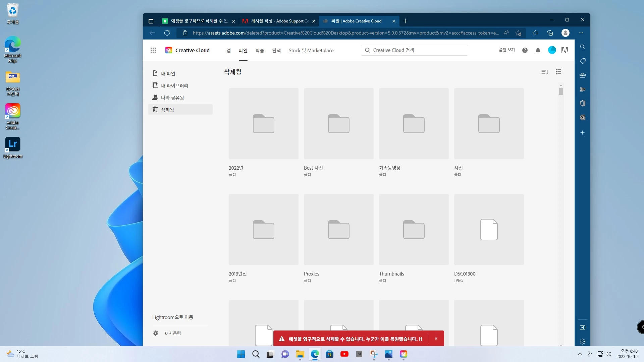This screenshot has width=644, height=362.
Task: Click the 플랜 보기 button
Action: pos(506,50)
